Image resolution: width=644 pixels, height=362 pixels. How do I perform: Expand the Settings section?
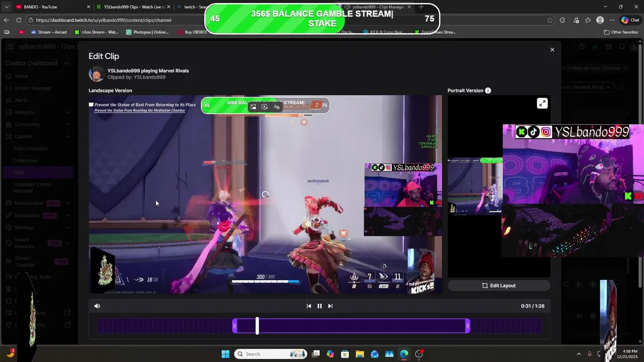coord(38,227)
